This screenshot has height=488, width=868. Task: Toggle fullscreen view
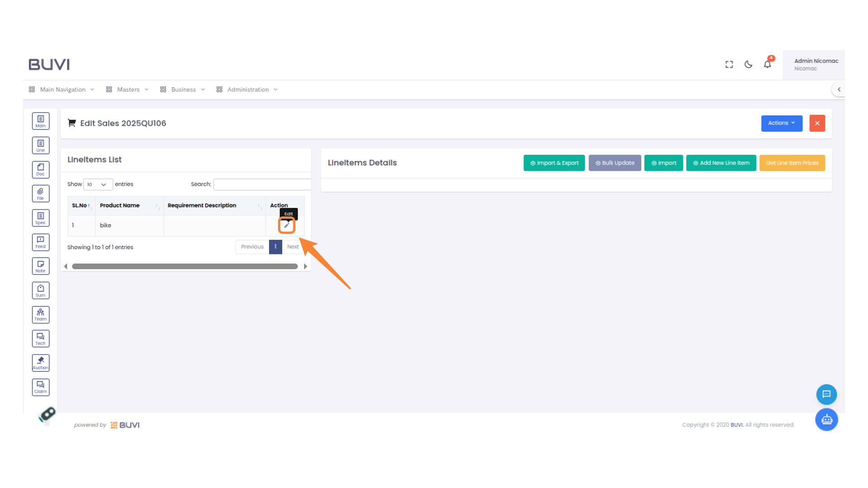[x=729, y=64]
